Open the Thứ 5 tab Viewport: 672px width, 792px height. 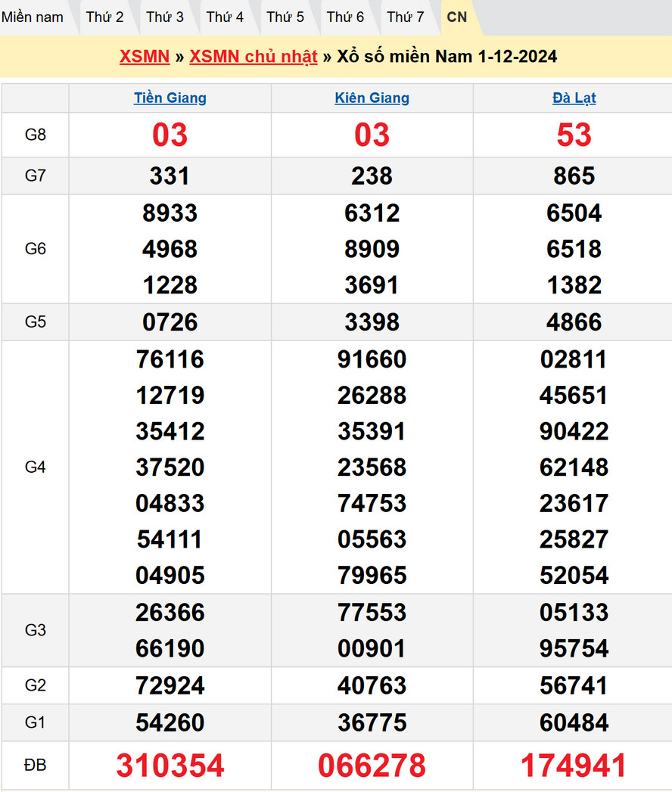tap(285, 17)
